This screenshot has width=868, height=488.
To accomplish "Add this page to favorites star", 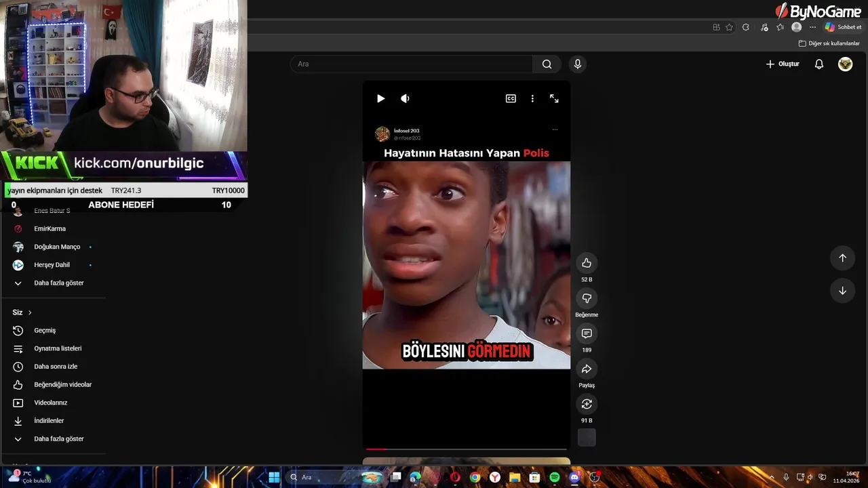I will point(729,27).
